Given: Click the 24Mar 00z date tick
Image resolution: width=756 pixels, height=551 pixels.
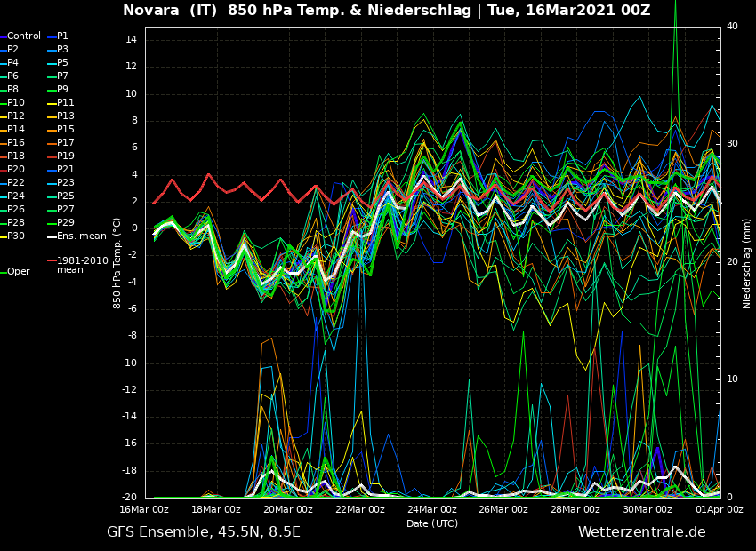Looking at the screenshot, I should [x=432, y=509].
